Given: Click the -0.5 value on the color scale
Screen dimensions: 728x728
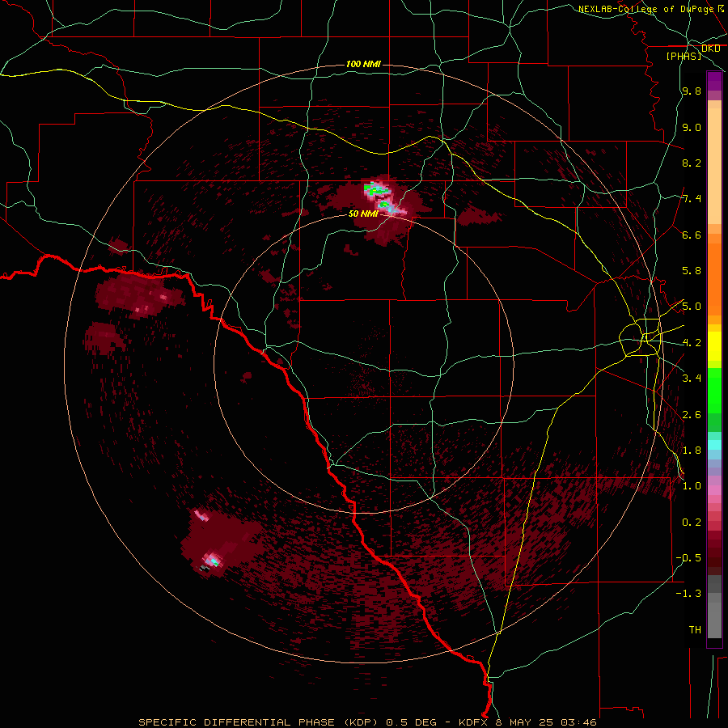Looking at the screenshot, I should (688, 558).
